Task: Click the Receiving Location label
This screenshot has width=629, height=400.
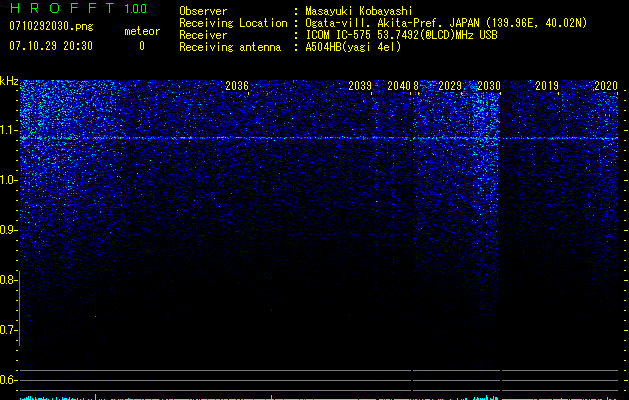Action: point(233,23)
